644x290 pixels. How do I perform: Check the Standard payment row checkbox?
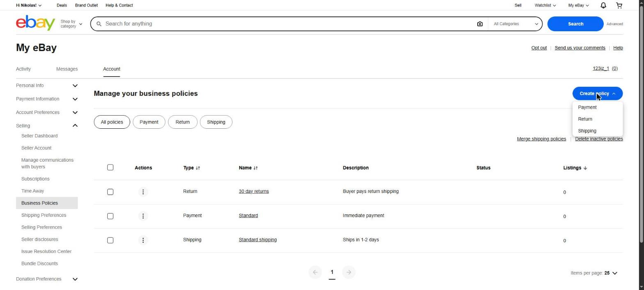[110, 216]
